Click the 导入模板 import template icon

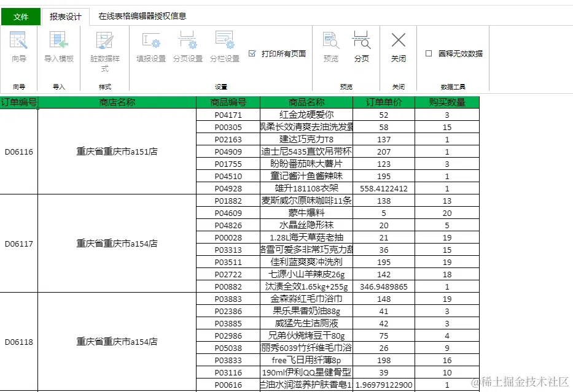[x=59, y=40]
